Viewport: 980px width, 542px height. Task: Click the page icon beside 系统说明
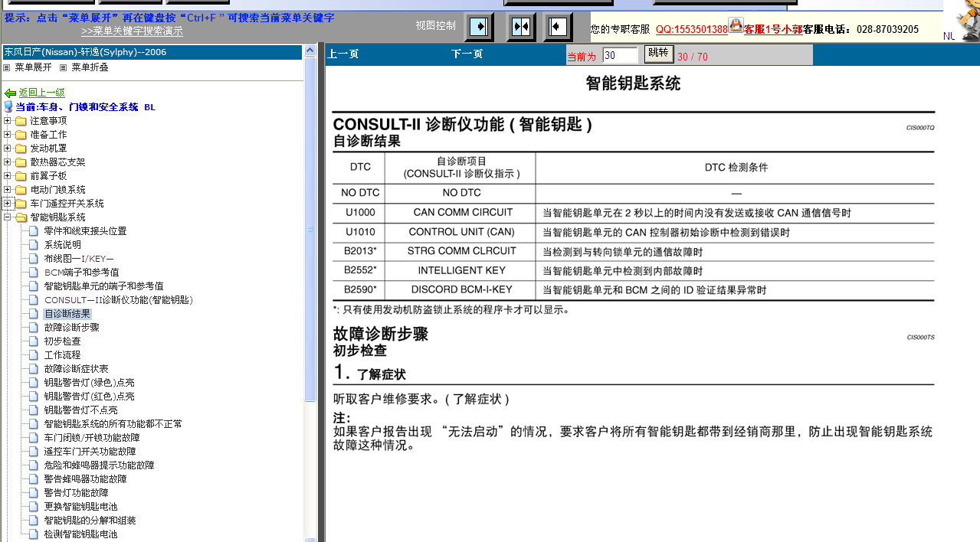(34, 245)
